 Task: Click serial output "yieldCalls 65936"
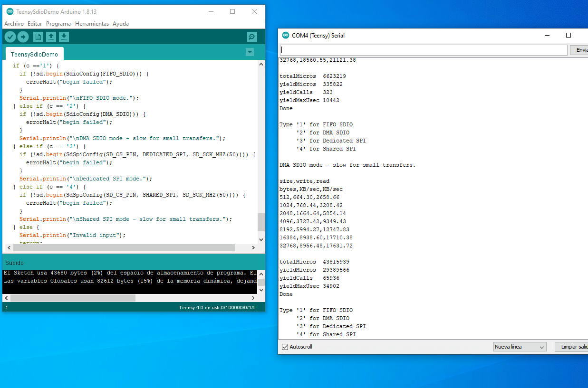309,278
